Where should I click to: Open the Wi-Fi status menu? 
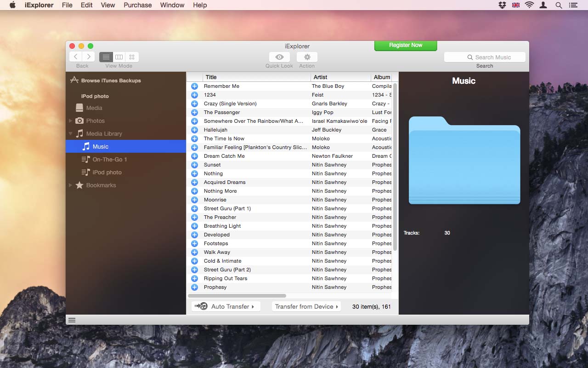click(x=529, y=5)
